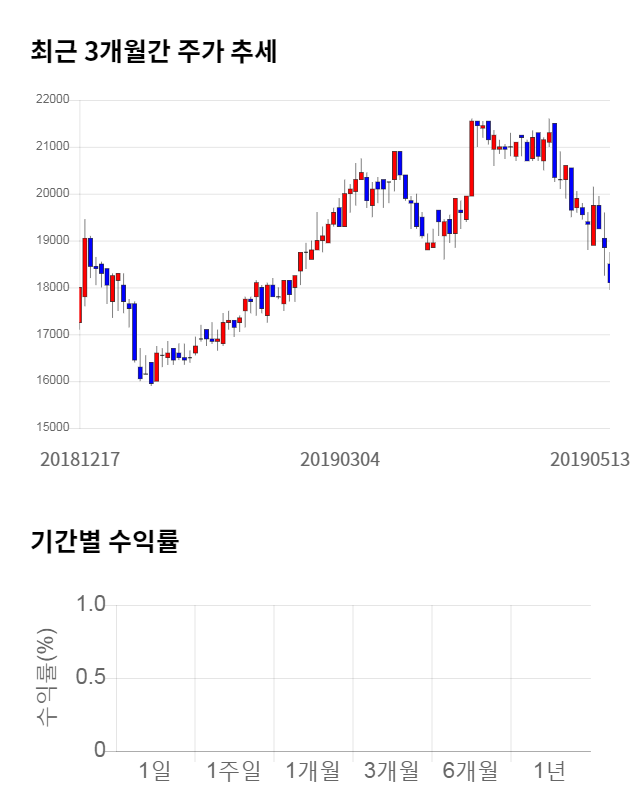
Task: Click the 19000 price axis label
Action: 52,241
